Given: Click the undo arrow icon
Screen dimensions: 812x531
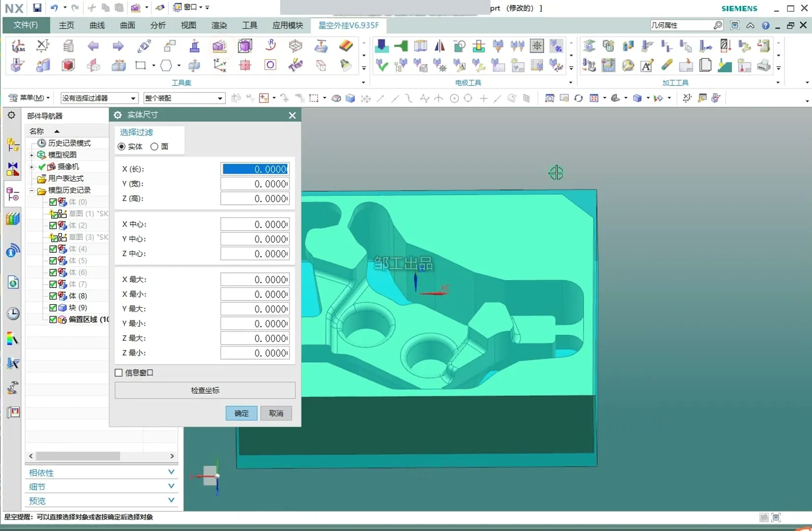Looking at the screenshot, I should pyautogui.click(x=54, y=7).
